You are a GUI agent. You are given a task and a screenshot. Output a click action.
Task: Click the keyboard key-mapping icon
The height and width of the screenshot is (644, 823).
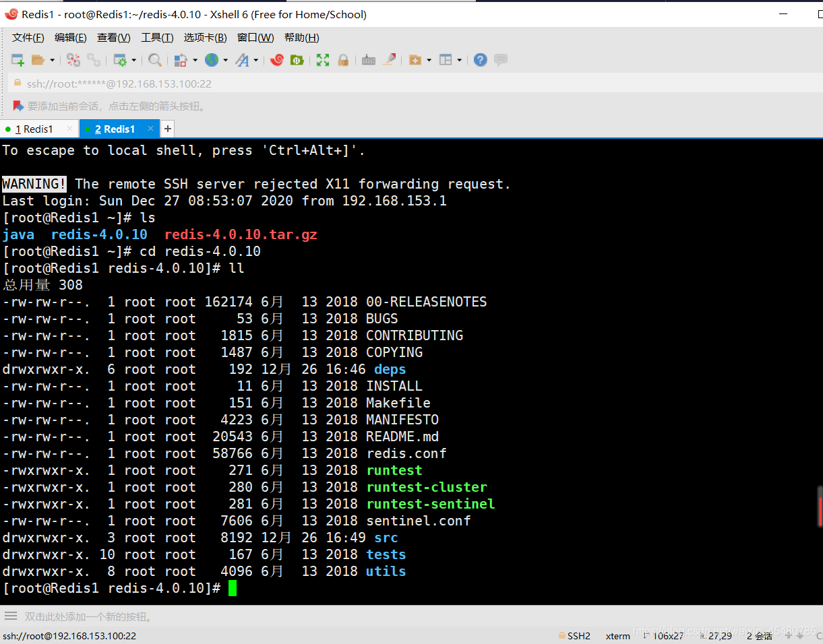(368, 60)
